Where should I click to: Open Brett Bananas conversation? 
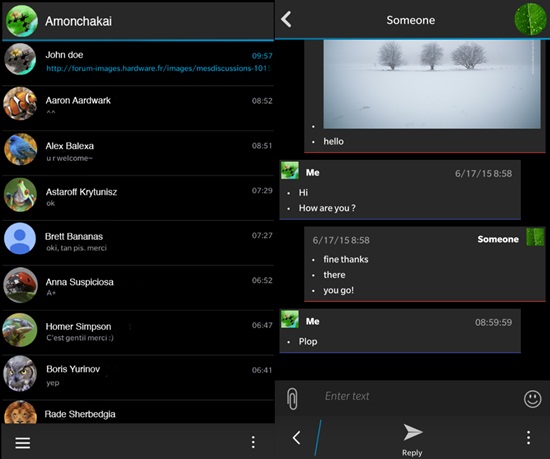click(x=138, y=242)
